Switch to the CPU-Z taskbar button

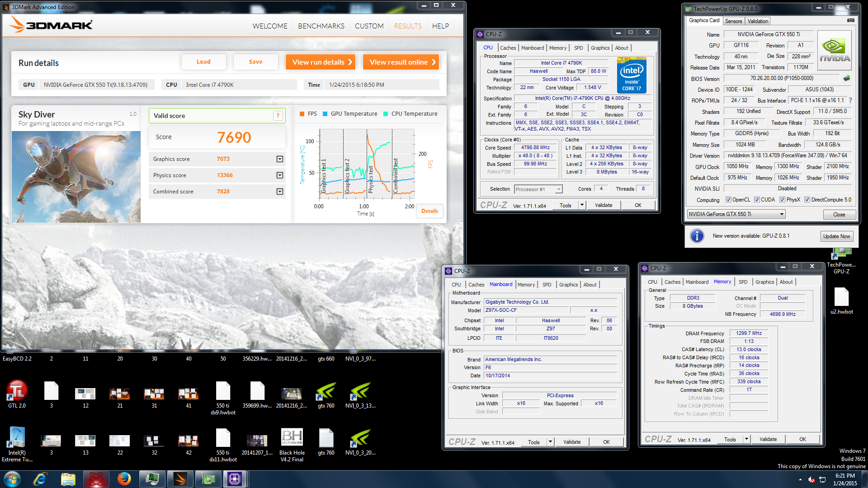click(235, 479)
